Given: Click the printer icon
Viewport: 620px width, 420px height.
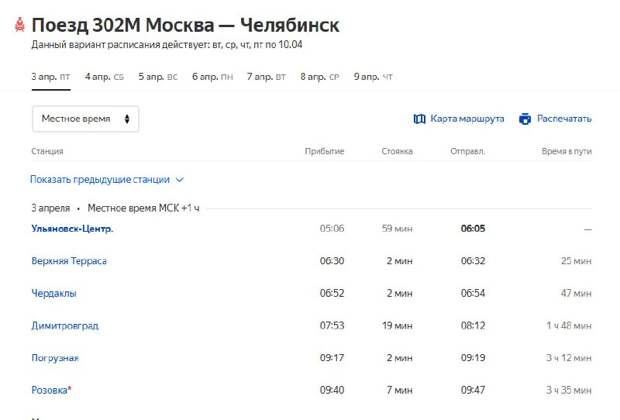Looking at the screenshot, I should point(525,119).
